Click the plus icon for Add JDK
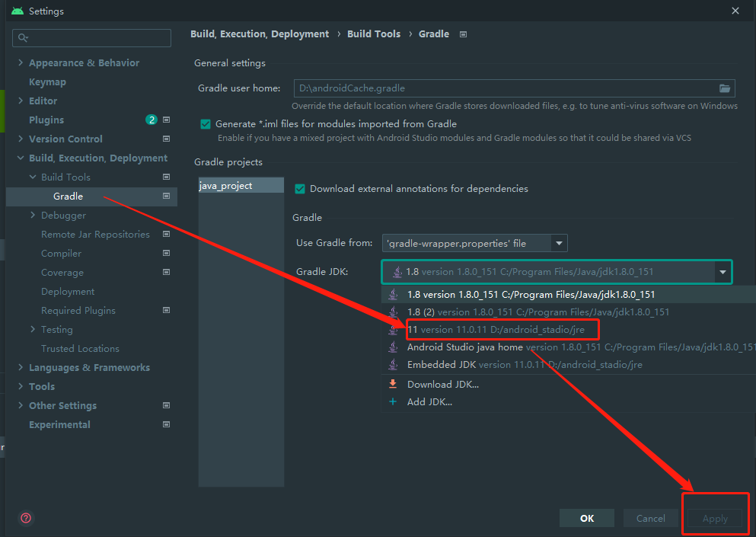This screenshot has width=756, height=537. pyautogui.click(x=393, y=401)
